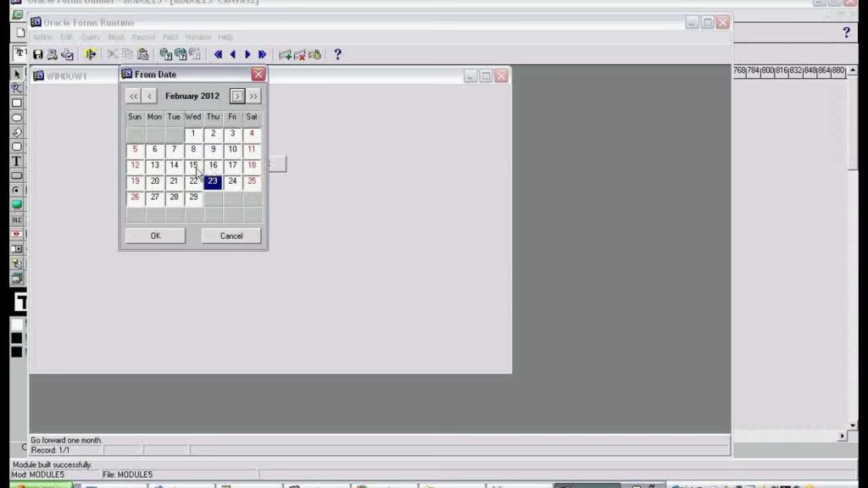The width and height of the screenshot is (868, 488).
Task: Go forward one month in calendar
Action: coord(237,97)
